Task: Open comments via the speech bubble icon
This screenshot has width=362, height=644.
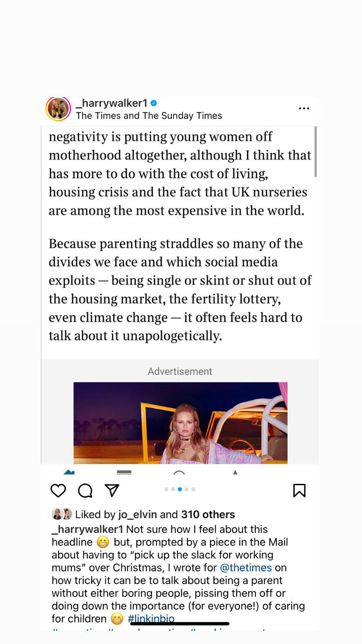Action: [85, 491]
